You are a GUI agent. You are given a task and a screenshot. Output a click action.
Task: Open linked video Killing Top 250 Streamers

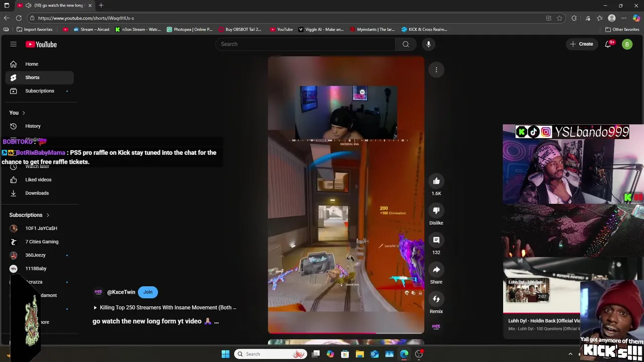point(165,308)
